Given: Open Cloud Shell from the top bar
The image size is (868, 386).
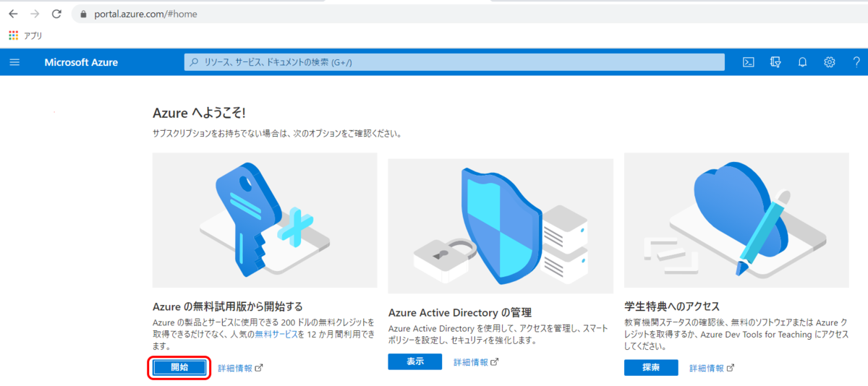Looking at the screenshot, I should tap(749, 62).
